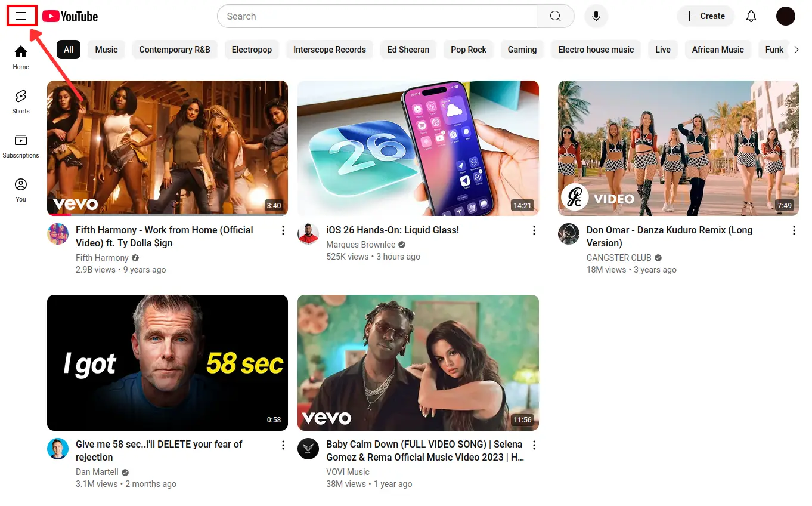
Task: Click Fifth Harmony channel avatar
Action: click(x=58, y=234)
